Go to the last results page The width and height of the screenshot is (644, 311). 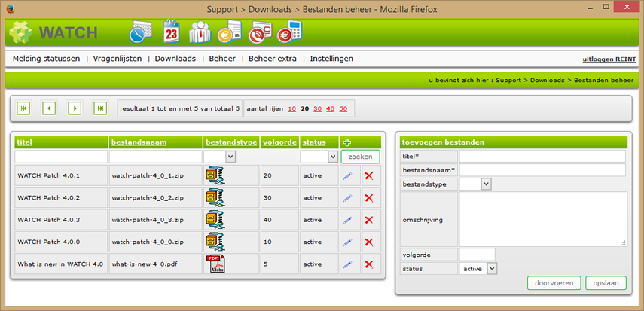(x=100, y=108)
